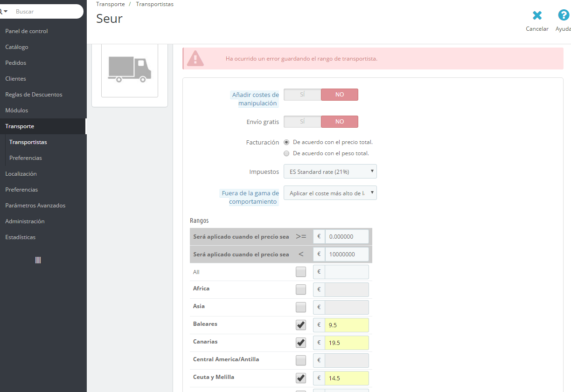Screen dimensions: 571x392
Task: Open Fuera de la gama dropdown
Action: (x=330, y=193)
